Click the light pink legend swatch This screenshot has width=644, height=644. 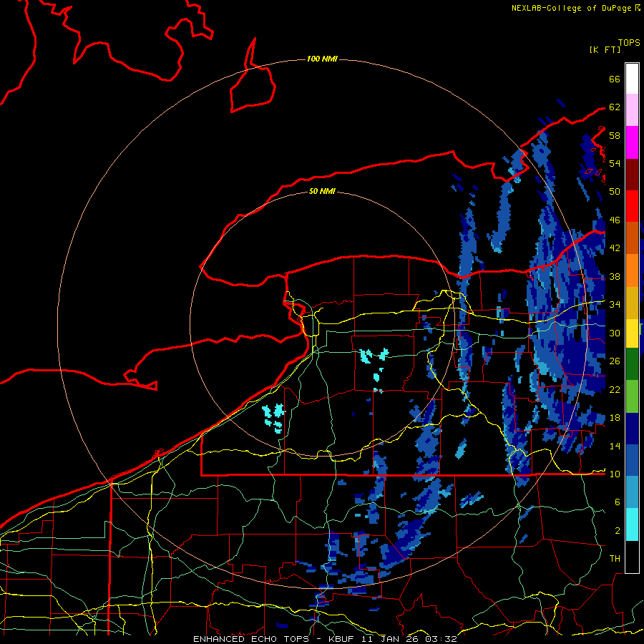(632, 110)
